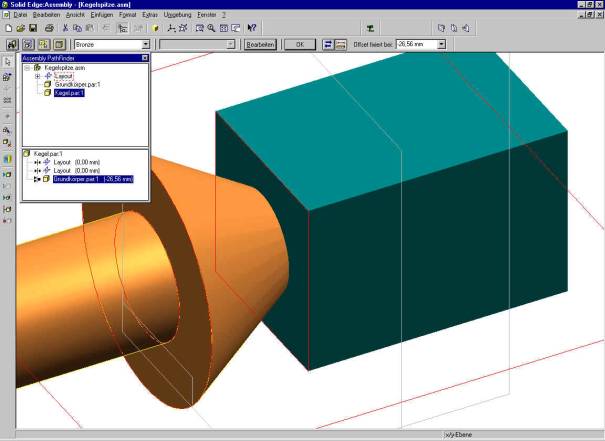The height and width of the screenshot is (441, 605).
Task: Open the offset value dropdown arrow
Action: [441, 45]
